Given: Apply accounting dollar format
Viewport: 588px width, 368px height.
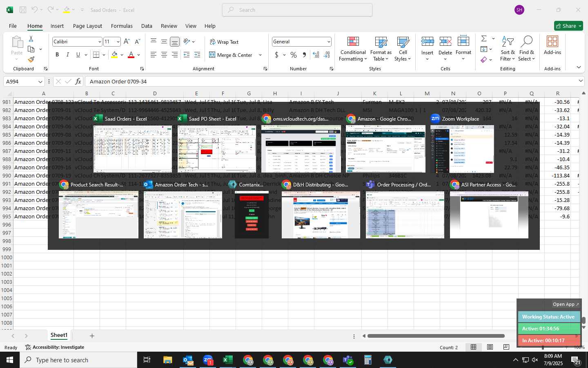Looking at the screenshot, I should click(x=276, y=55).
